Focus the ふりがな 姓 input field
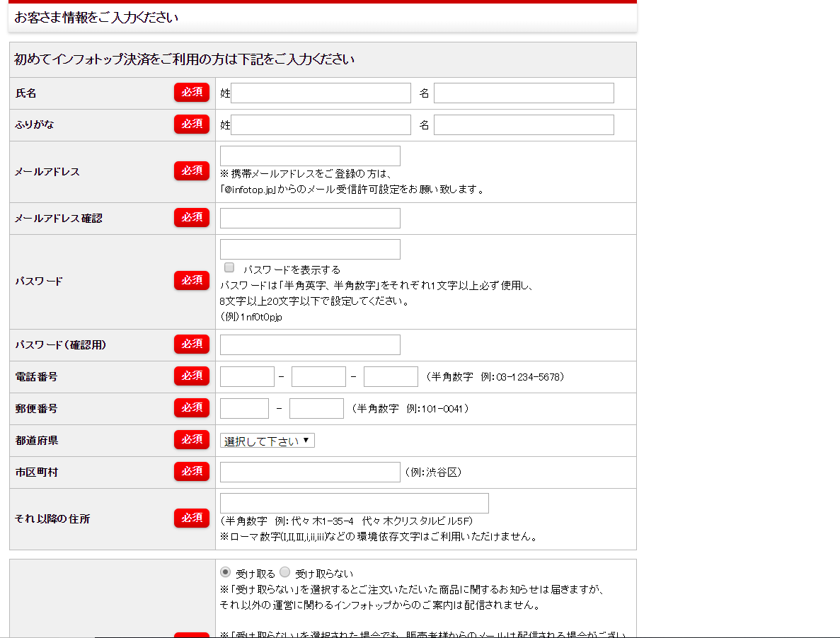This screenshot has width=840, height=638. (321, 124)
